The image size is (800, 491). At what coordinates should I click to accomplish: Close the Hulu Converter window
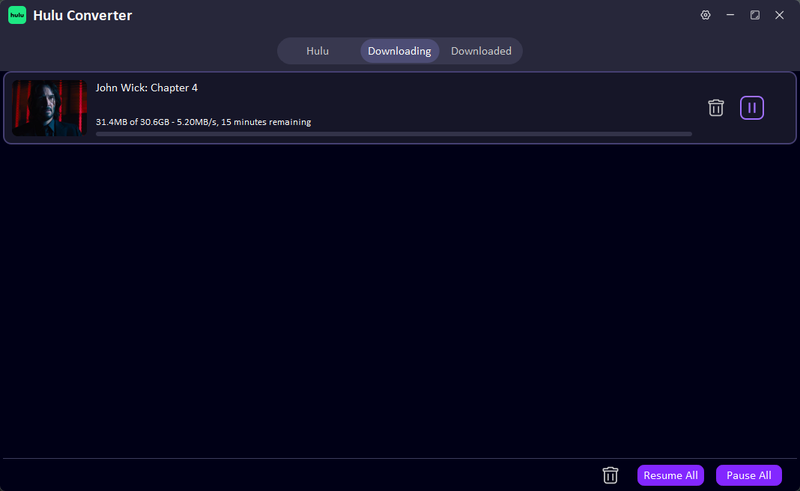pyautogui.click(x=779, y=15)
